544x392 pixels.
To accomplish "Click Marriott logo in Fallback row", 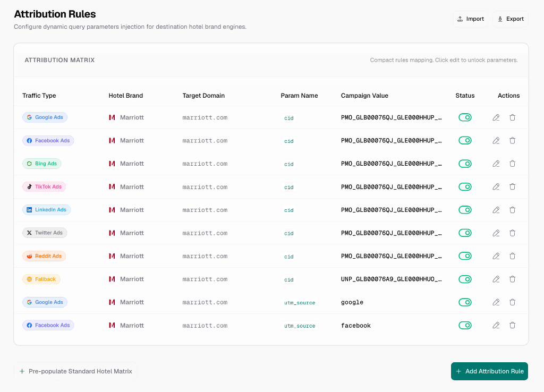I will pos(112,279).
